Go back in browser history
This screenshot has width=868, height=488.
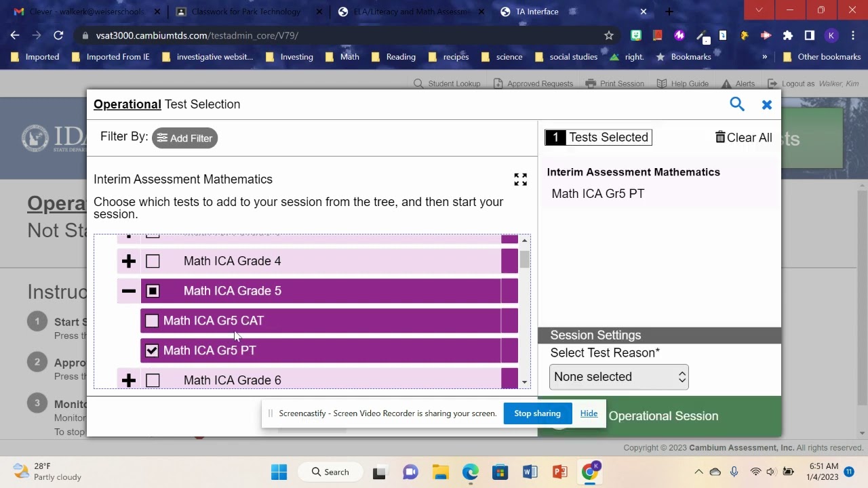click(15, 35)
